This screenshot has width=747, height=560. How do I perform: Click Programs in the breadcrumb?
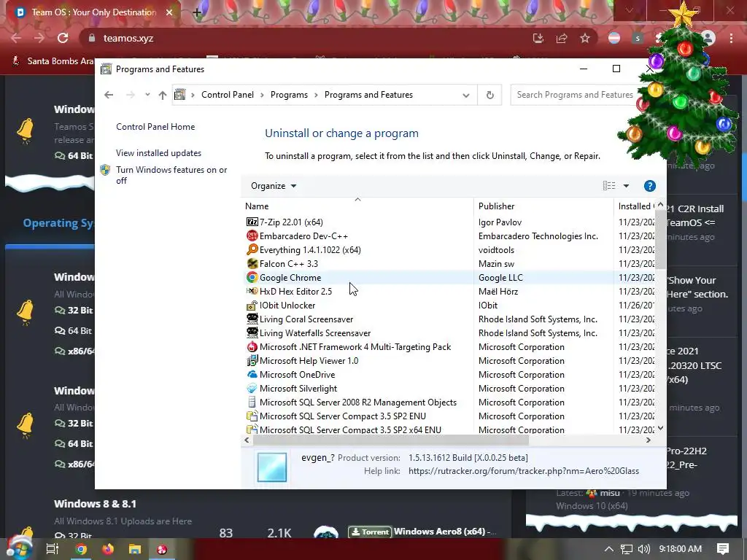[x=289, y=95]
